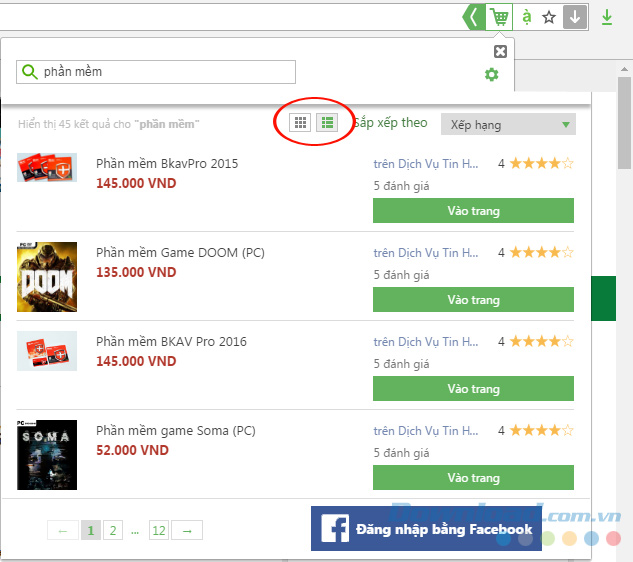Screen dimensions: 633x562
Task: Click 'Vào trang' for BkavPro 2015
Action: click(x=473, y=210)
